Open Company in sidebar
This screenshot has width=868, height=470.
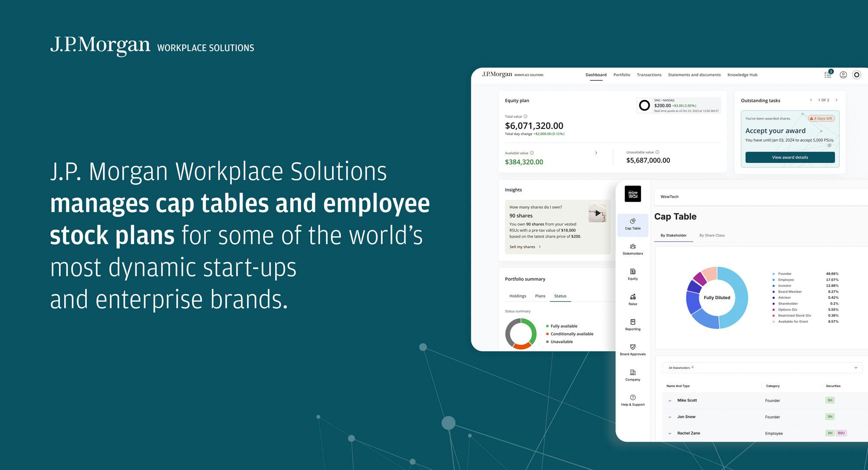(633, 375)
